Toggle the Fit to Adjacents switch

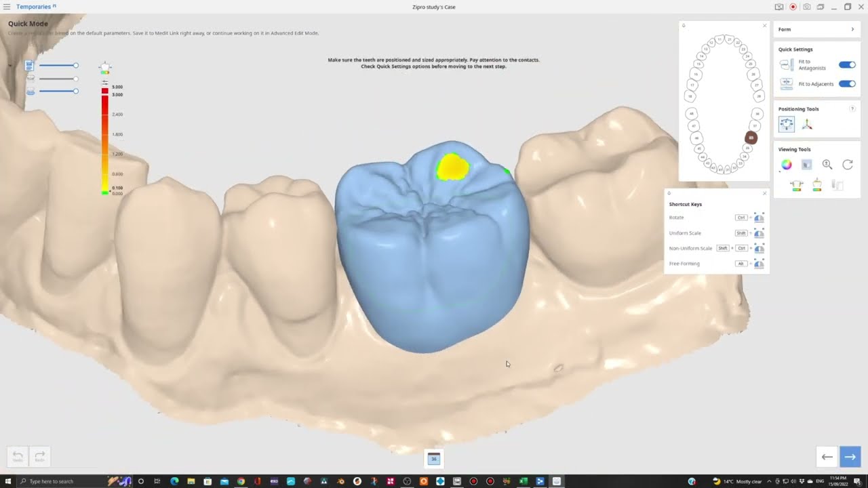click(847, 84)
